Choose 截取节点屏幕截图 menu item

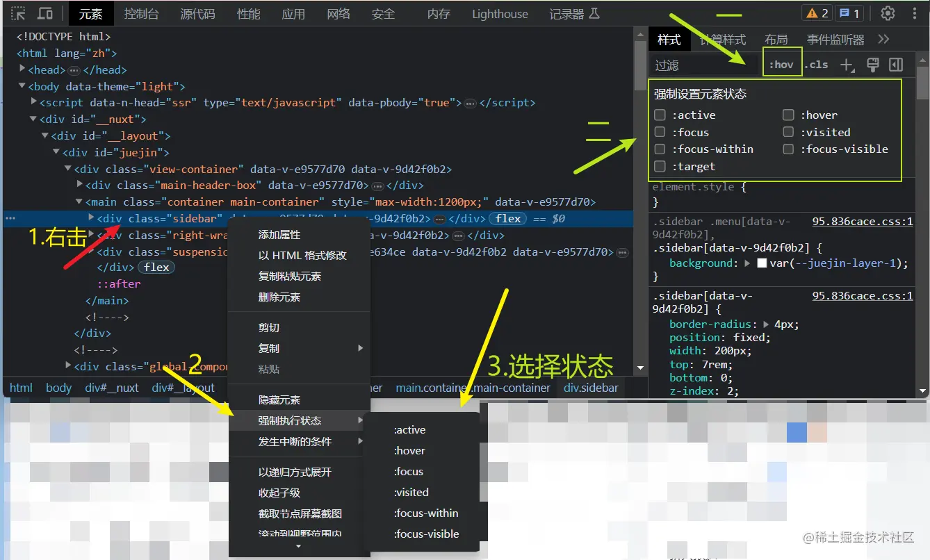300,514
